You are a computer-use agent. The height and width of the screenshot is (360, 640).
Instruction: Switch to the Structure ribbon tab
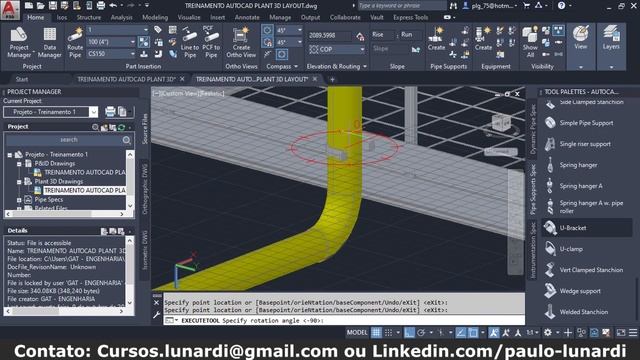pyautogui.click(x=89, y=18)
